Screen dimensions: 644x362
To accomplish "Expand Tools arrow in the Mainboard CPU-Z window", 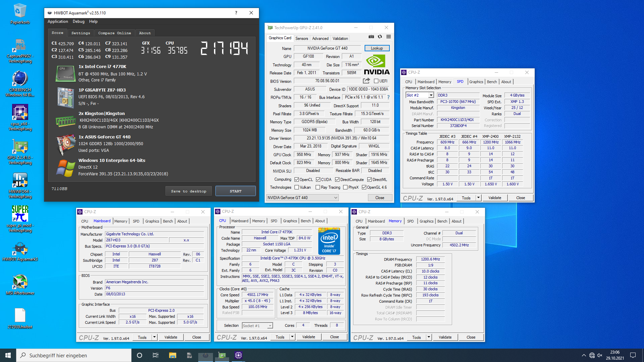I will click(x=155, y=337).
